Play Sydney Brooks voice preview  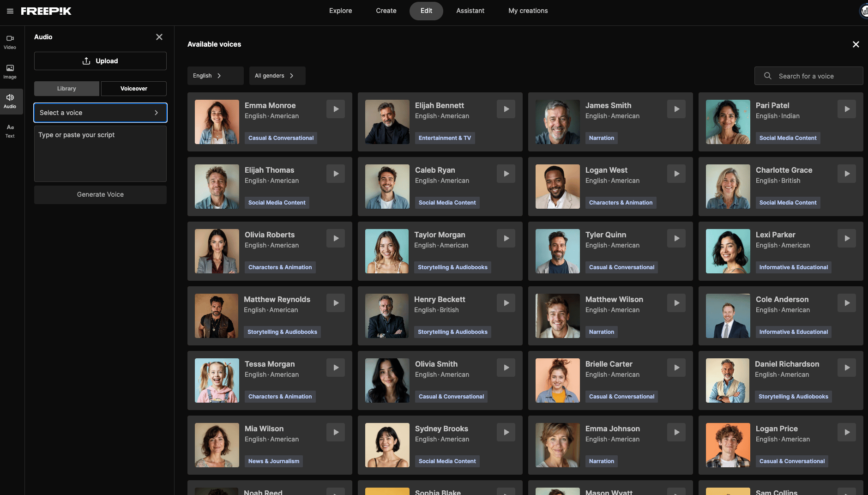tap(506, 432)
